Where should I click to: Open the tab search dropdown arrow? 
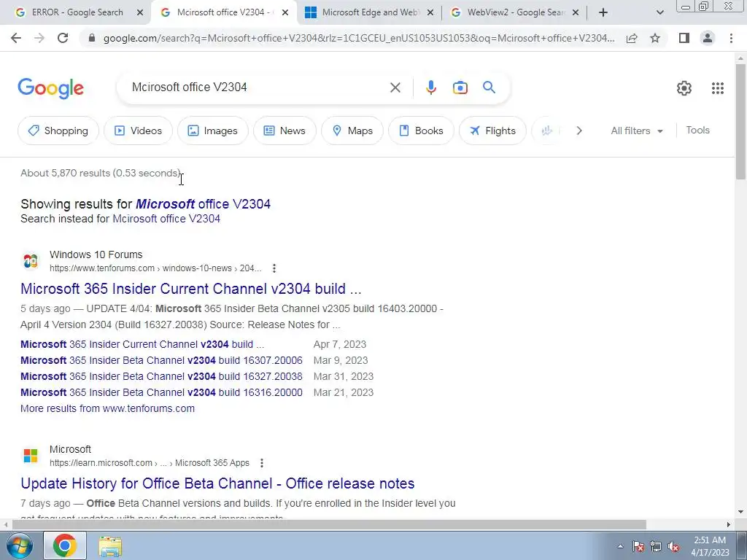(659, 13)
